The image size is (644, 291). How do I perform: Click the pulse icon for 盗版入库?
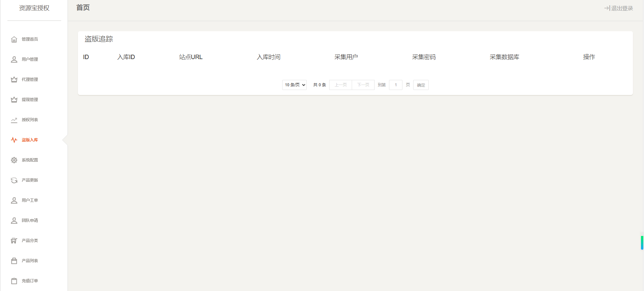pos(14,140)
